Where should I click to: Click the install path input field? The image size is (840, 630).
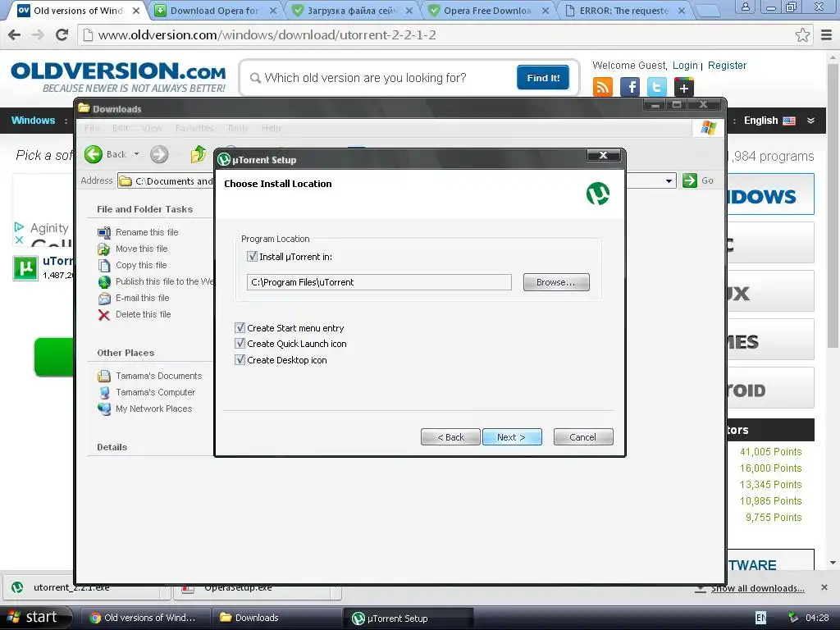(379, 282)
